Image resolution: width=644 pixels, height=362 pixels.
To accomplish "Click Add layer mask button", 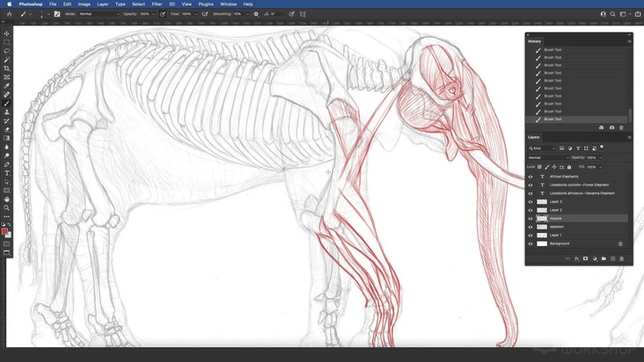I will [x=586, y=258].
